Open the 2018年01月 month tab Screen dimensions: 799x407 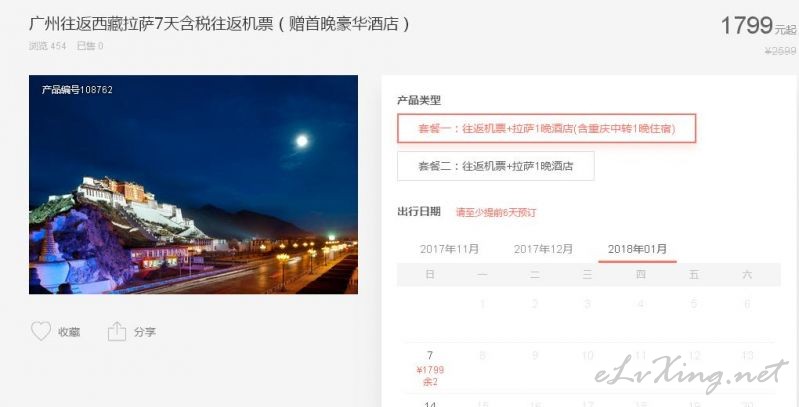pos(637,249)
